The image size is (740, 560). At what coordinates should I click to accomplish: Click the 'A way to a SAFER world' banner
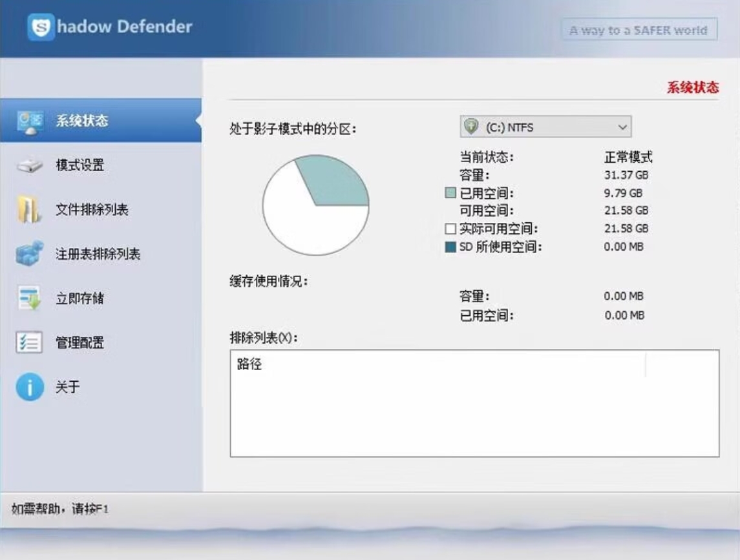tap(639, 30)
